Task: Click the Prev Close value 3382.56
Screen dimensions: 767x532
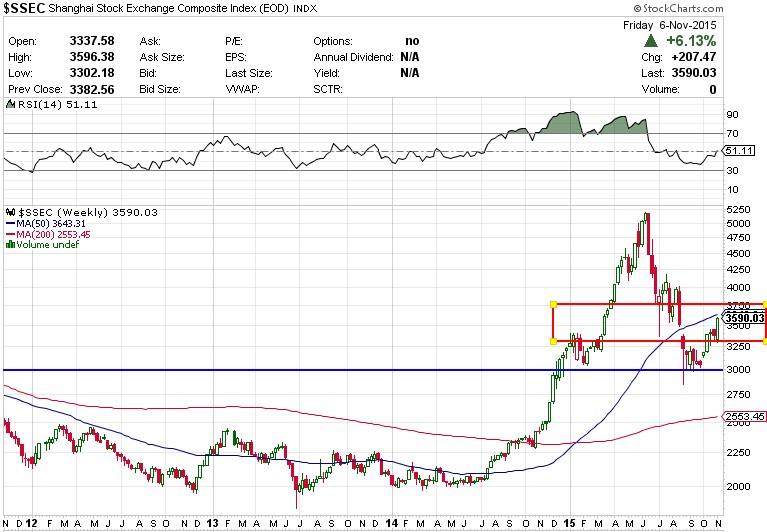Action: [x=92, y=89]
